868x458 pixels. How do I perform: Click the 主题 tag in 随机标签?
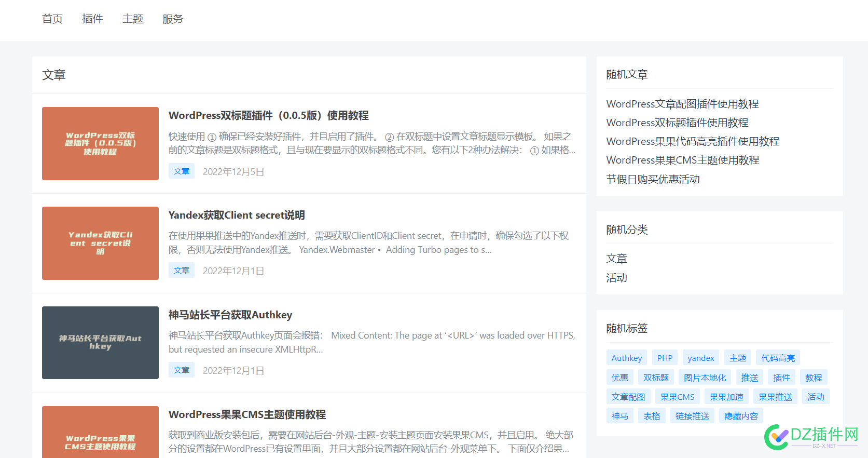738,358
